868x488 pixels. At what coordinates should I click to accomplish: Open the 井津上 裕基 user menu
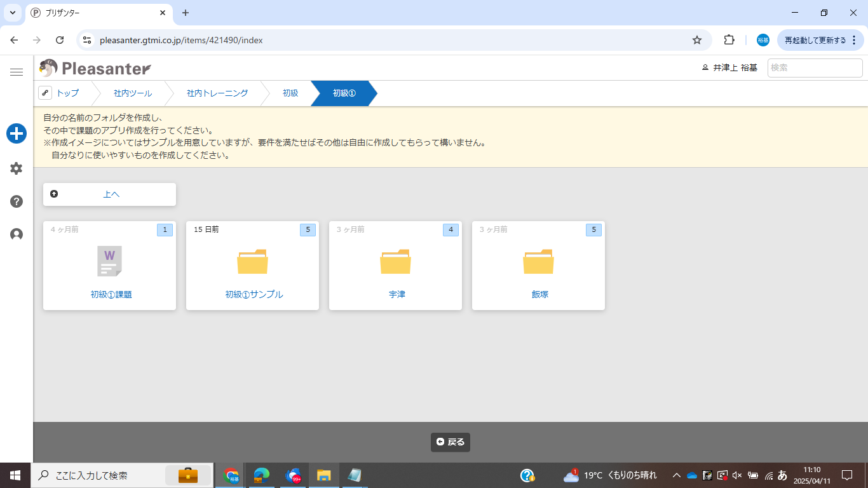(x=729, y=68)
